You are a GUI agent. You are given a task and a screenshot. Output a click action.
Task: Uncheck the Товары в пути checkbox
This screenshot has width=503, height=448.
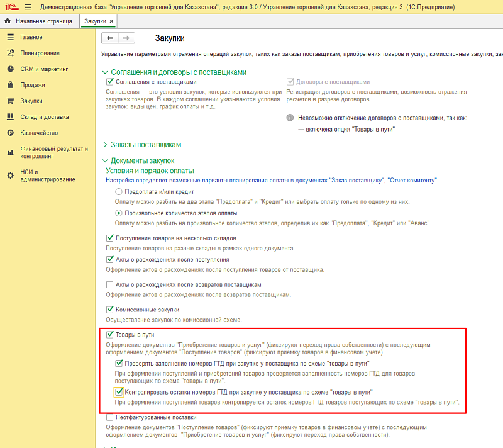coord(110,335)
